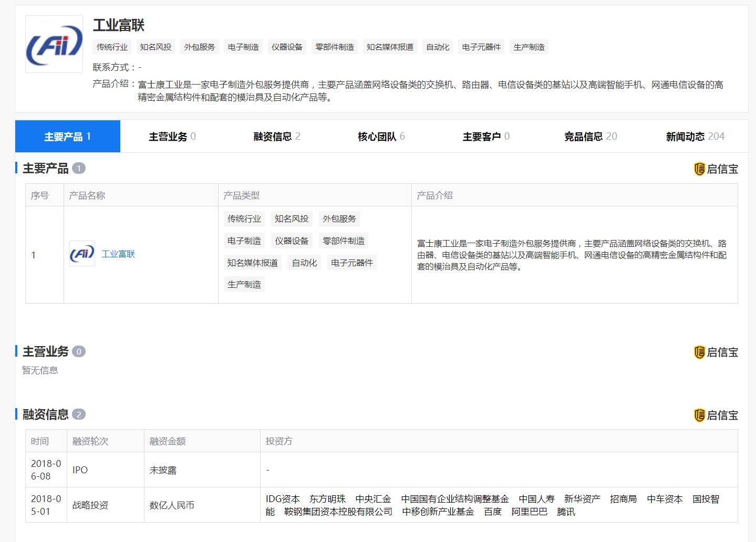Open the 新闻动态 tab
The image size is (756, 542).
pyautogui.click(x=695, y=136)
